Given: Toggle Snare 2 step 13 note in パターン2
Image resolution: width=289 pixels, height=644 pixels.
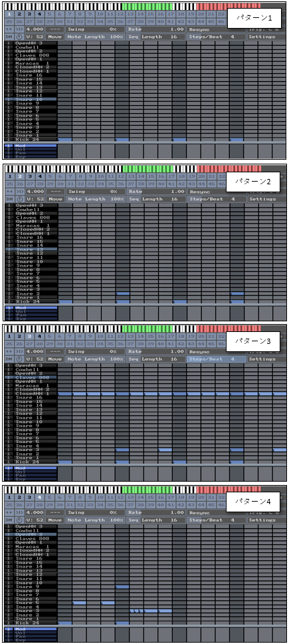Looking at the screenshot, I should pyautogui.click(x=237, y=293).
